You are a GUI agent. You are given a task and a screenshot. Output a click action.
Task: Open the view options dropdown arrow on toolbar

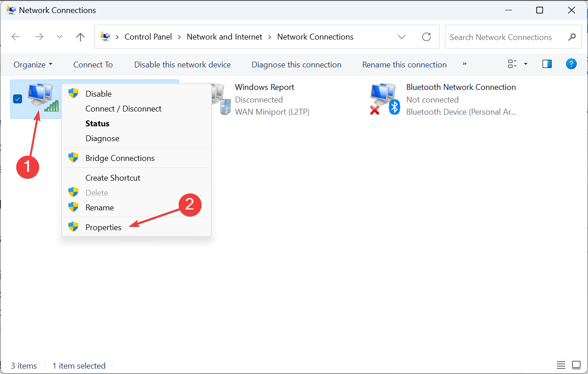pyautogui.click(x=525, y=64)
